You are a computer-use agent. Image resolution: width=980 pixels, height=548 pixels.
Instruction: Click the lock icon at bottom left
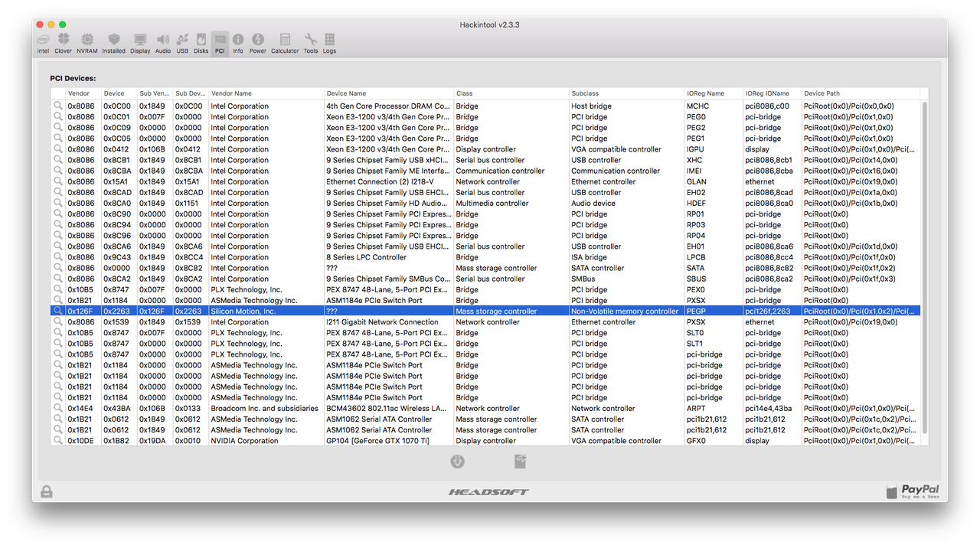pos(47,491)
